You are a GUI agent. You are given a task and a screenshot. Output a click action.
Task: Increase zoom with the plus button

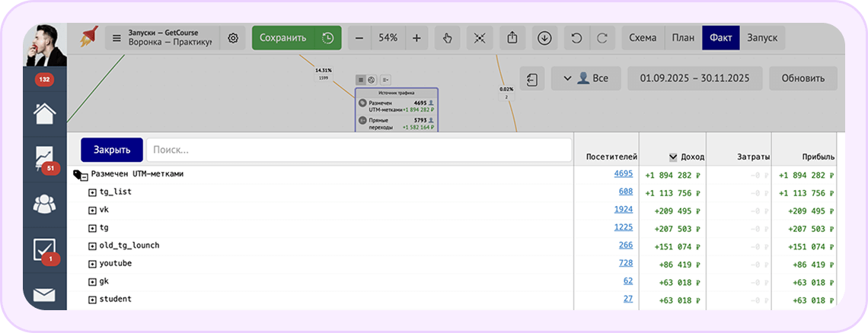click(x=416, y=38)
